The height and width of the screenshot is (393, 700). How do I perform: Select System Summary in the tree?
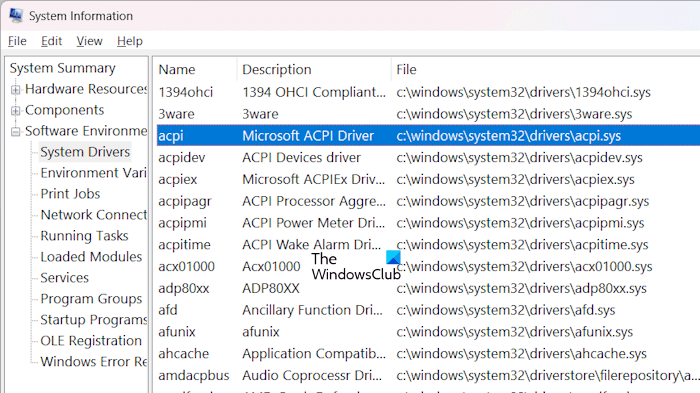(62, 68)
